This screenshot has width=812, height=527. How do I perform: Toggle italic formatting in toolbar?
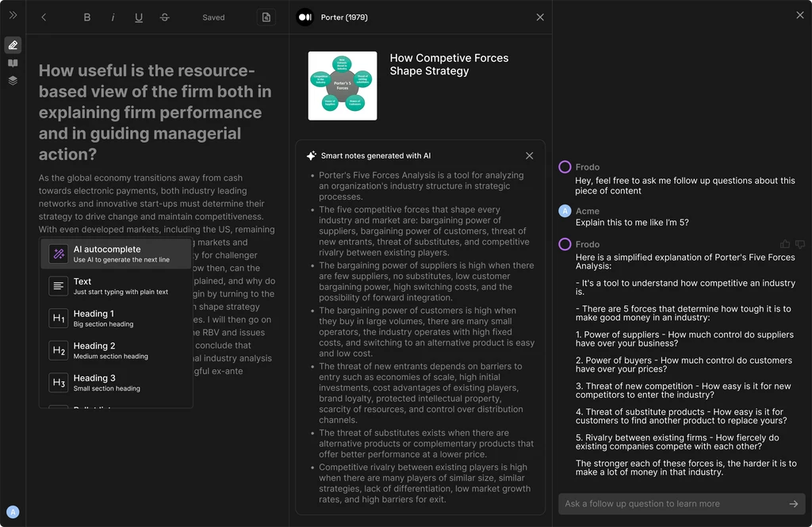[x=113, y=17]
